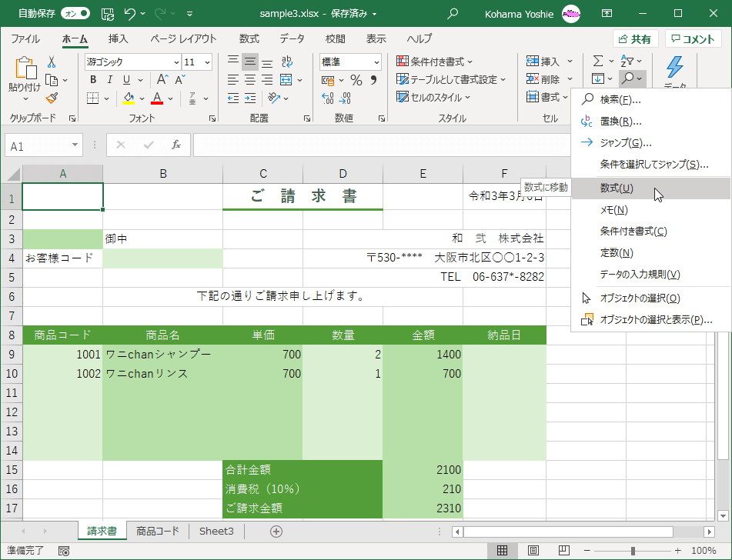
Task: Open 書式 cells dropdown
Action: click(546, 97)
